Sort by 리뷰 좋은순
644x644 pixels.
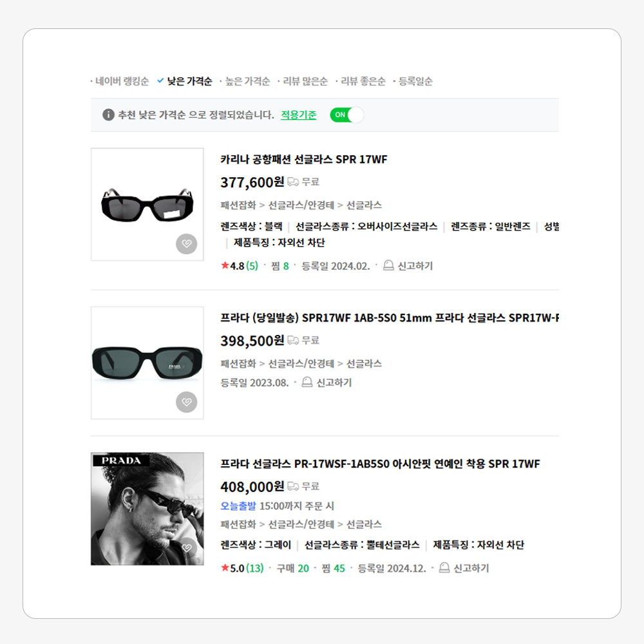click(x=363, y=81)
